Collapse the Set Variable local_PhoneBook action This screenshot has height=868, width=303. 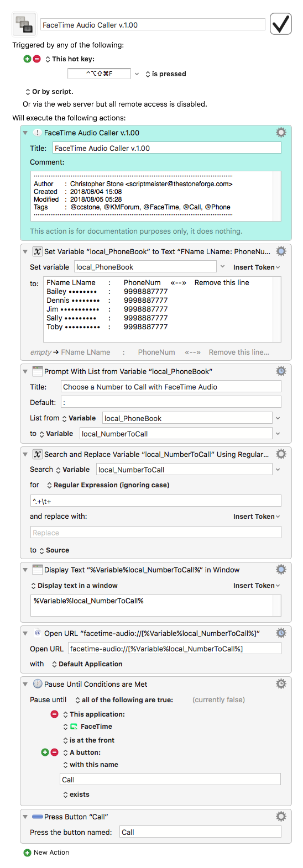coord(25,251)
